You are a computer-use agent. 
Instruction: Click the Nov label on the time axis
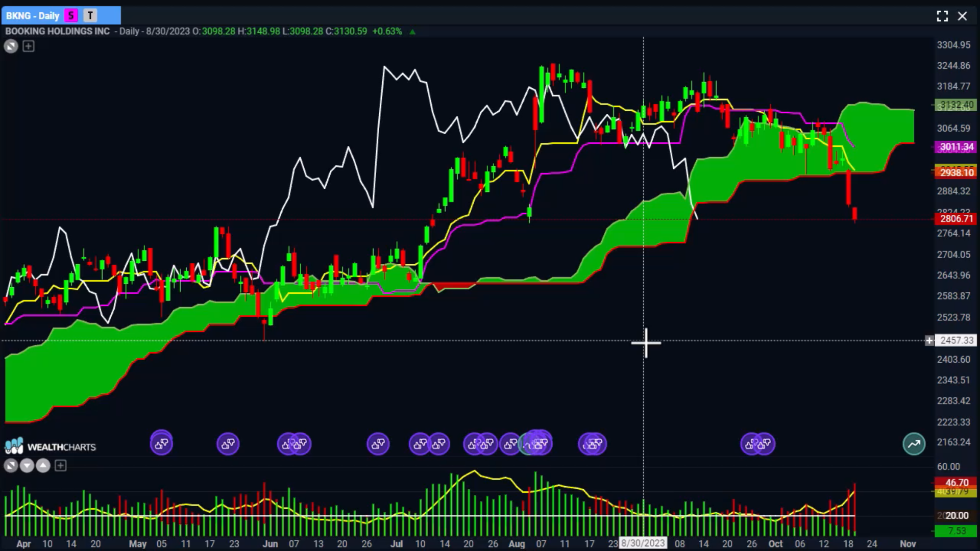point(908,544)
